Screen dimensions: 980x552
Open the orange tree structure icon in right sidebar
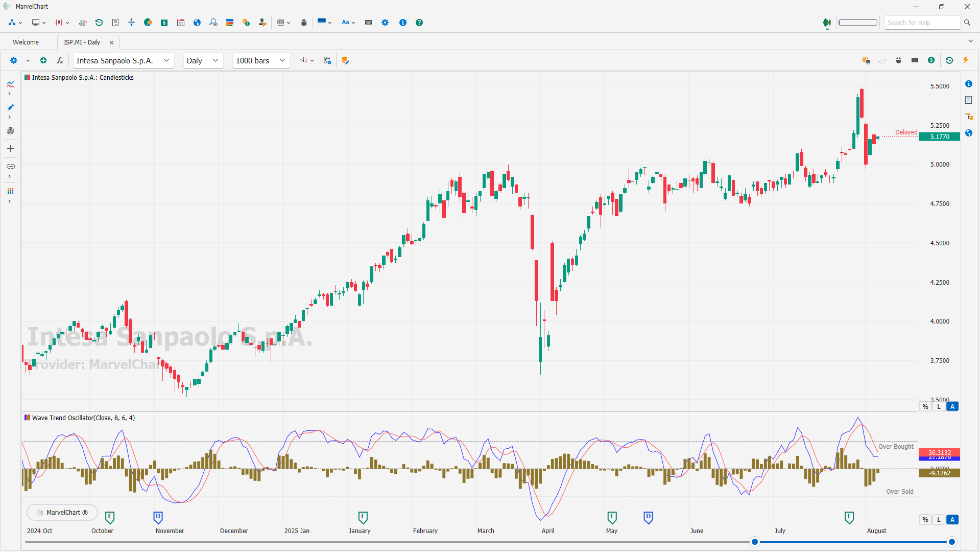pyautogui.click(x=969, y=117)
